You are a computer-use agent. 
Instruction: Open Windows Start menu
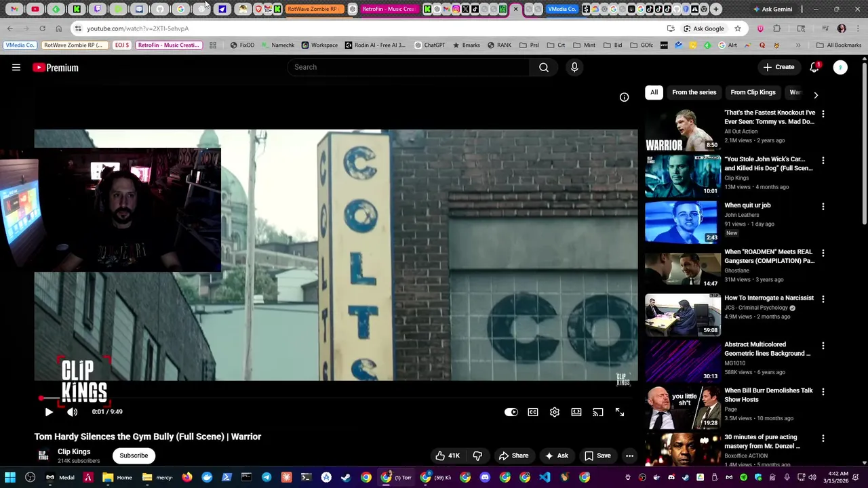10,477
